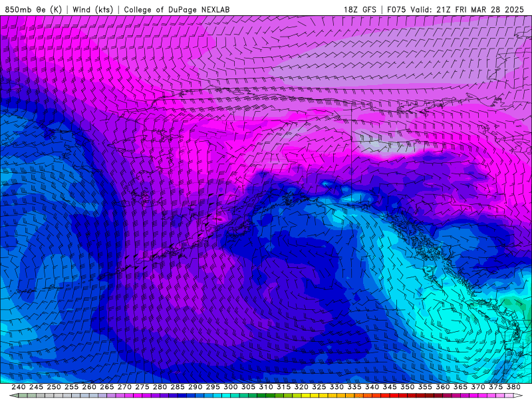Select the 320 colorbar scale label
The image size is (532, 399).
click(301, 387)
